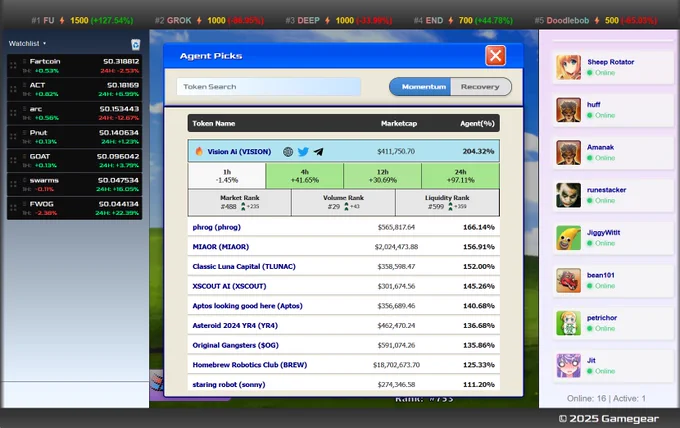
Task: Open runestacker's joker avatar
Action: [569, 195]
